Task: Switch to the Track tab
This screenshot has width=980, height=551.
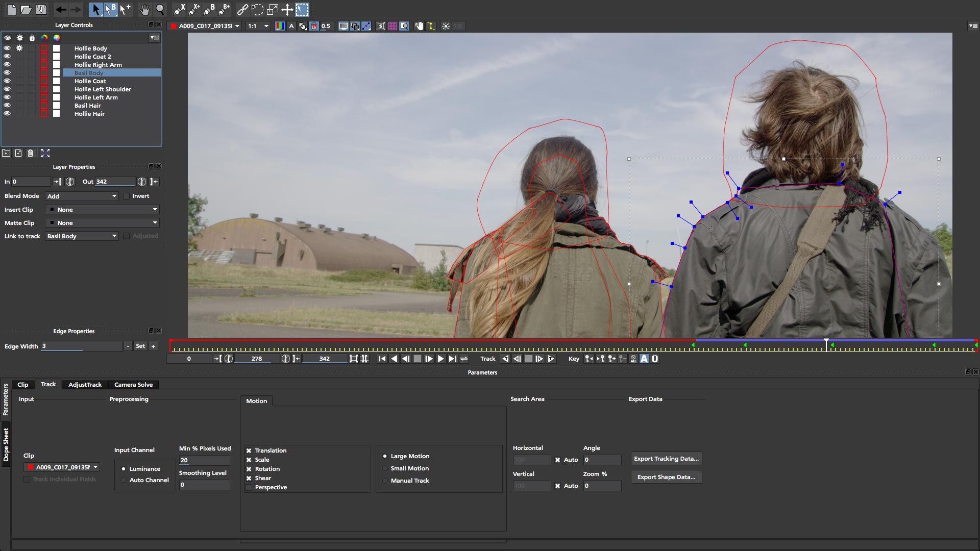Action: coord(48,384)
